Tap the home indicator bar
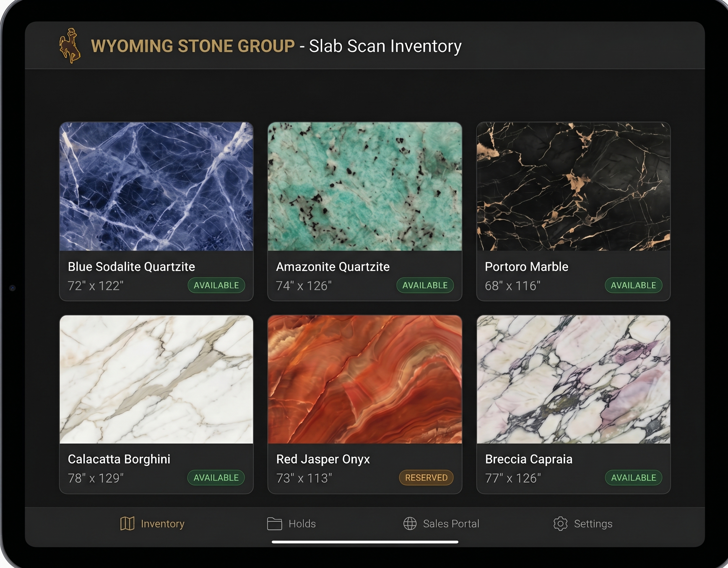Viewport: 728px width, 568px height. 365,542
